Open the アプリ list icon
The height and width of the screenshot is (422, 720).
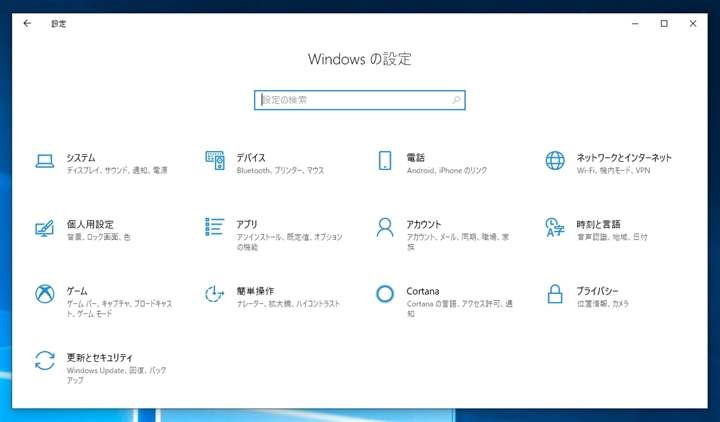[214, 227]
